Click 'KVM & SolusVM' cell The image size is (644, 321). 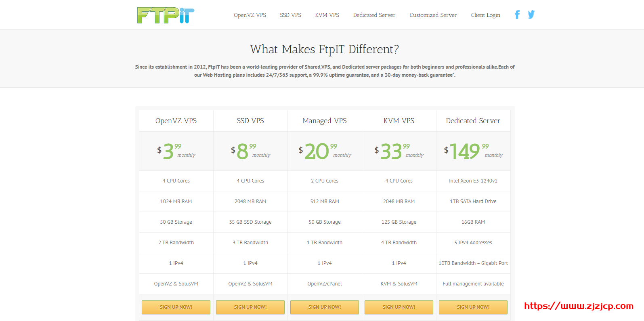[399, 284]
